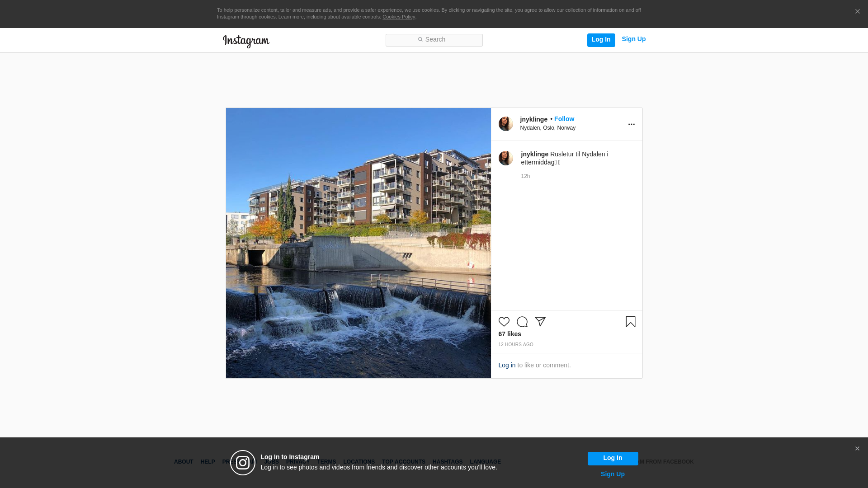Click the Search input field

tap(434, 40)
